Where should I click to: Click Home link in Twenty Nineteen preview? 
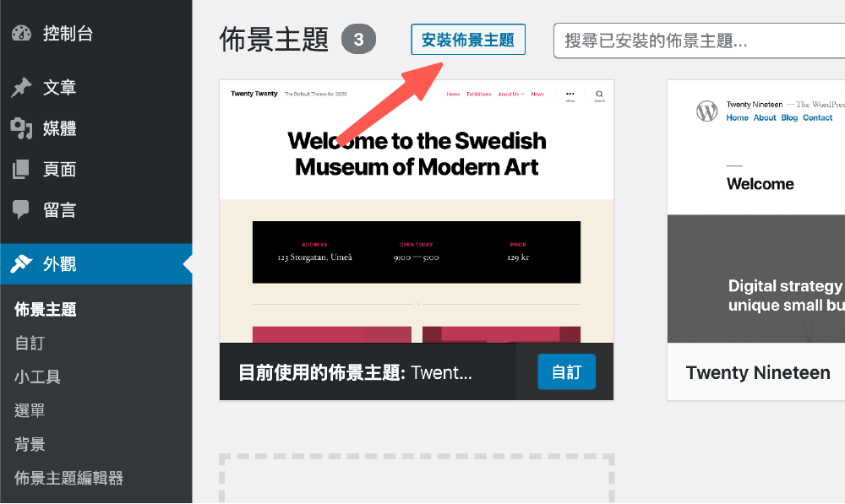coord(737,118)
